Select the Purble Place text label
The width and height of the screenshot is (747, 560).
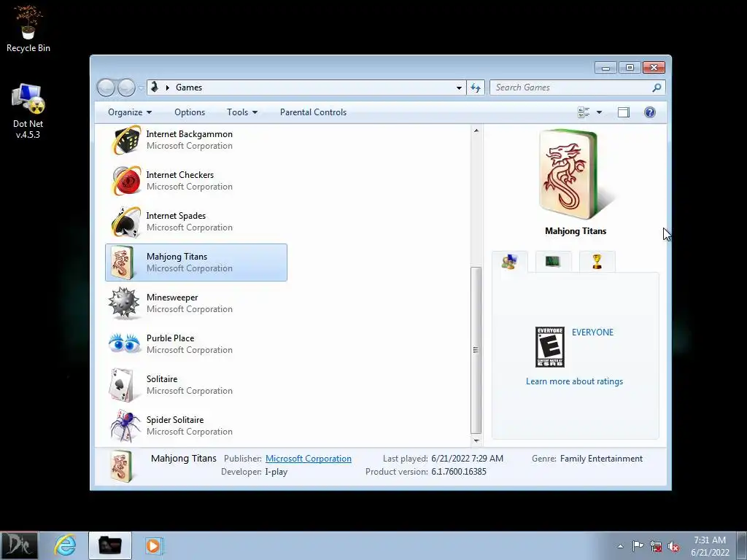tap(170, 338)
